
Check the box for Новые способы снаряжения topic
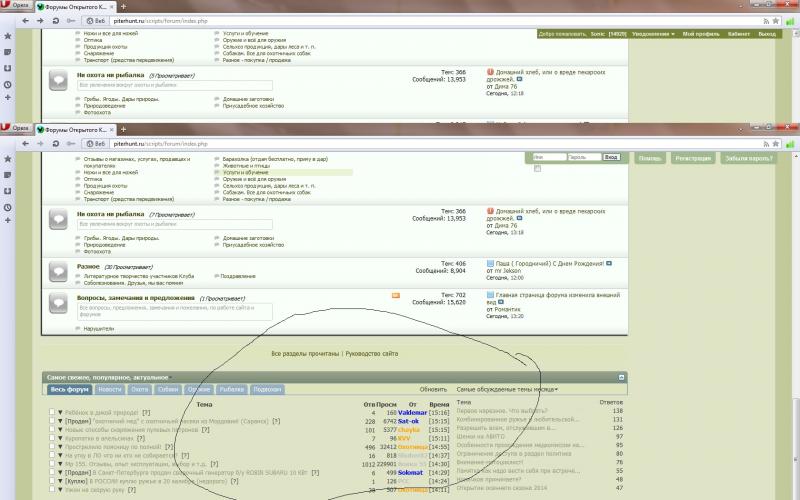point(52,429)
